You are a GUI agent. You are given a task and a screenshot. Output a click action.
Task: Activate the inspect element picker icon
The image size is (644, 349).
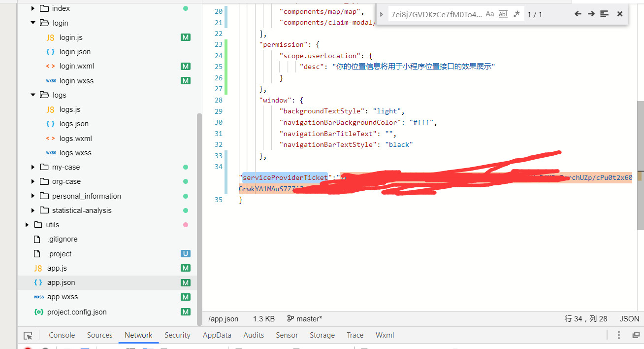(28, 335)
